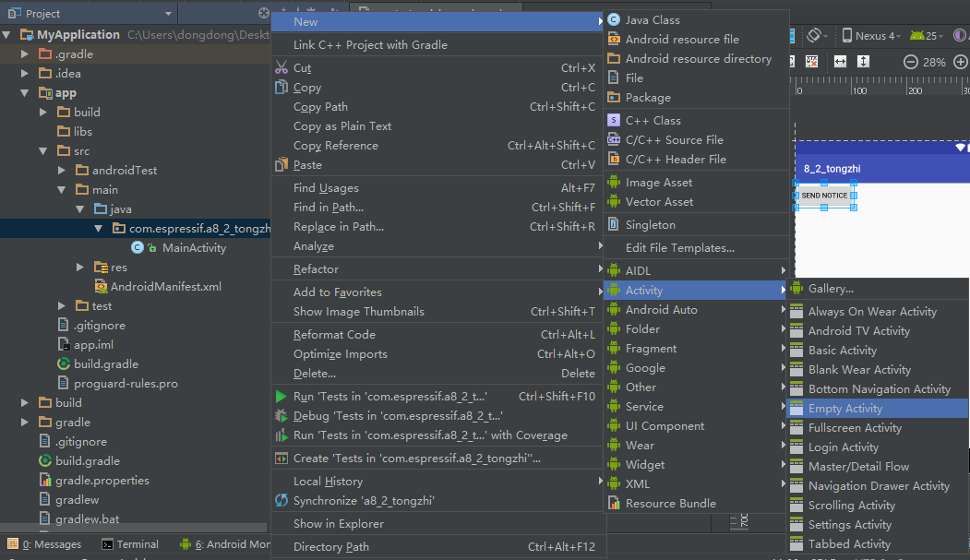Choose Android resource file
This screenshot has height=560, width=970.
[x=696, y=39]
